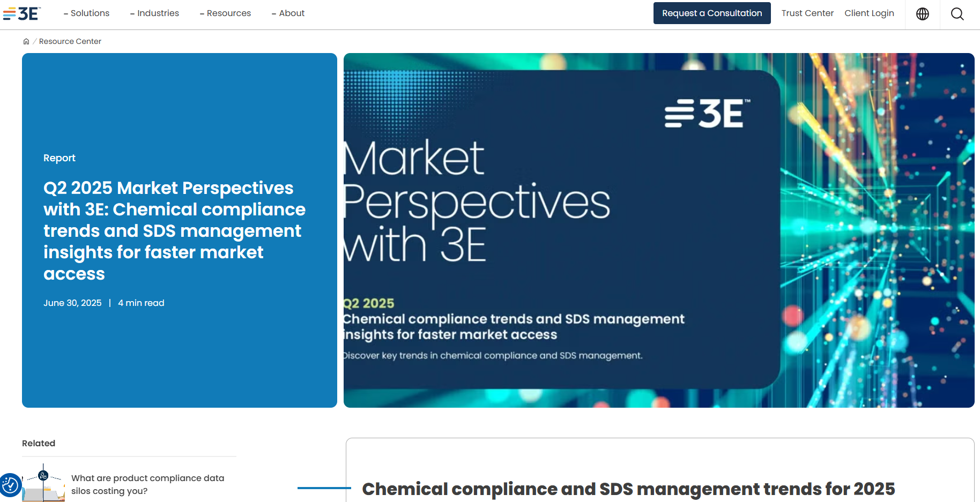Open related article about product compliance data silos
Image resolution: width=980 pixels, height=502 pixels.
148,484
